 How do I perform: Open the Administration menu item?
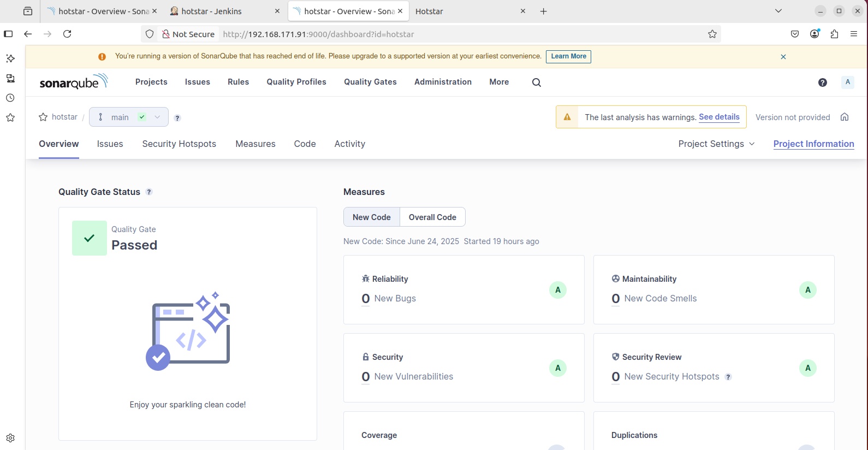click(x=443, y=82)
